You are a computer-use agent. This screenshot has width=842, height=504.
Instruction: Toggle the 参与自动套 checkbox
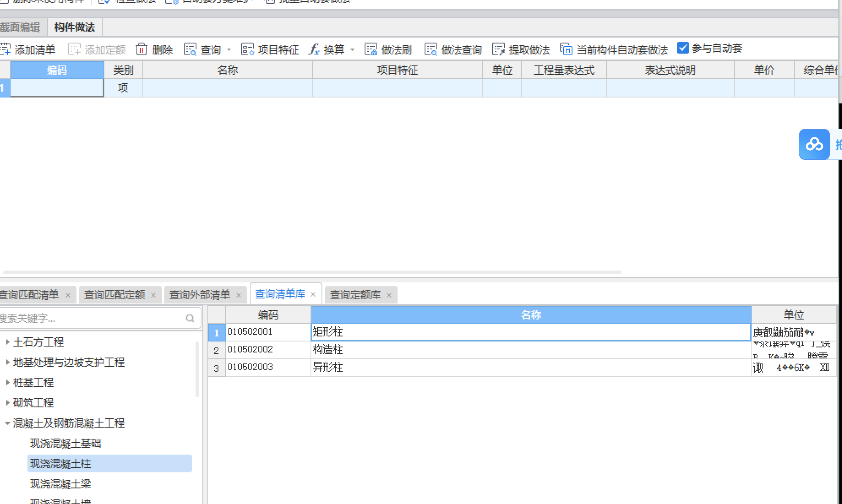[683, 48]
